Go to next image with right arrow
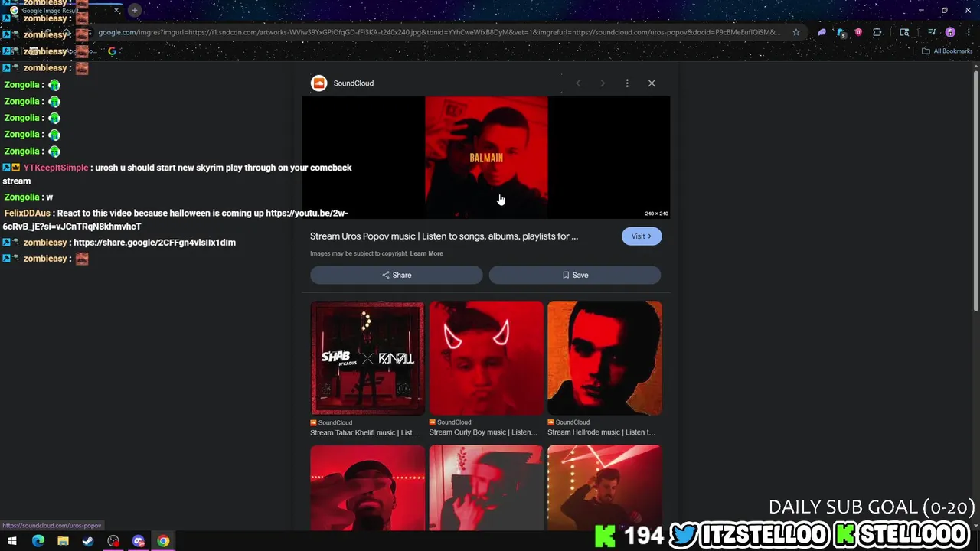Viewport: 980px width, 551px height. 603,83
